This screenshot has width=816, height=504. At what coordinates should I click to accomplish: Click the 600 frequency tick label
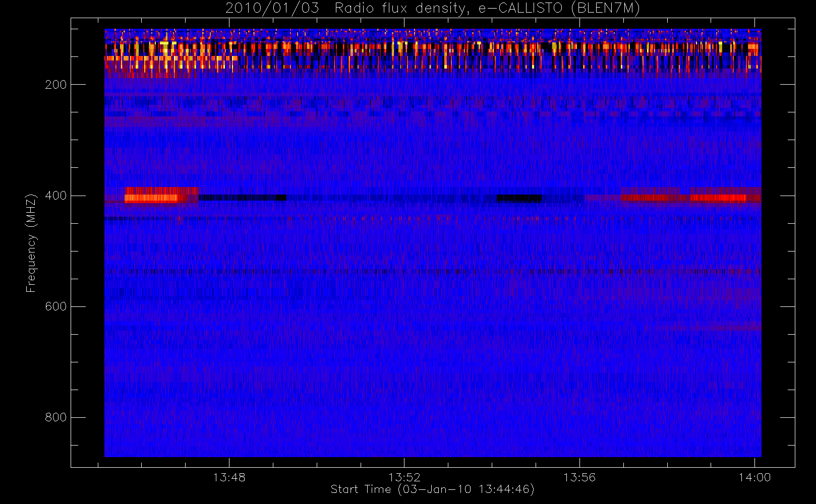coord(56,306)
